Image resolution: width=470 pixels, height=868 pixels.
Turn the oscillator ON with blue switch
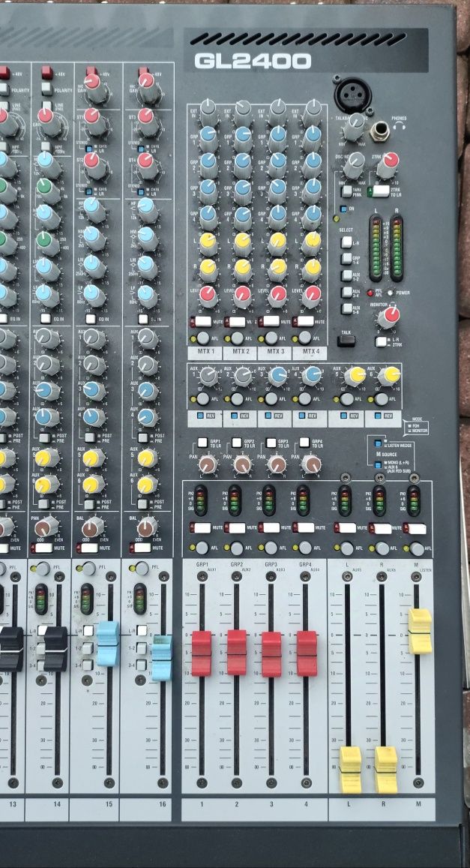pyautogui.click(x=344, y=209)
